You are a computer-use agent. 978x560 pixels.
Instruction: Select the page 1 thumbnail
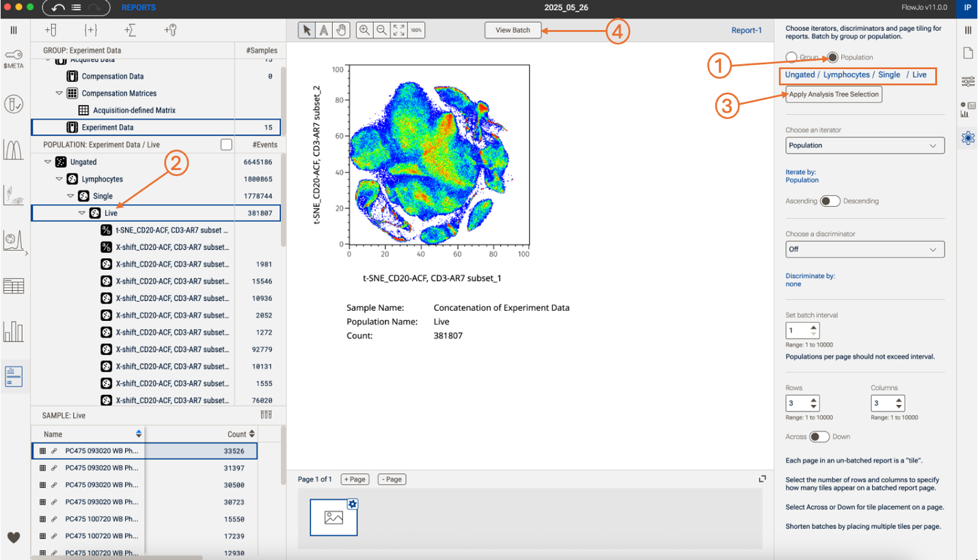pyautogui.click(x=334, y=518)
